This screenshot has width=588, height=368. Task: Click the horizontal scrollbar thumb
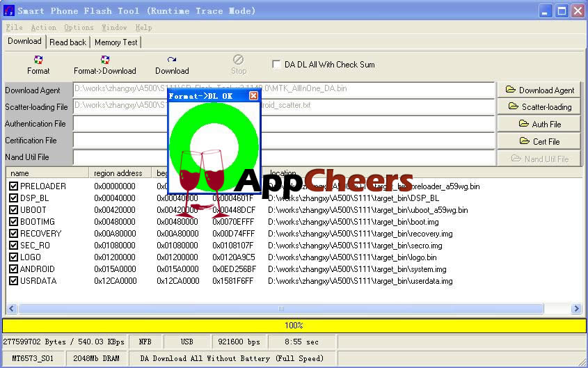tap(281, 308)
